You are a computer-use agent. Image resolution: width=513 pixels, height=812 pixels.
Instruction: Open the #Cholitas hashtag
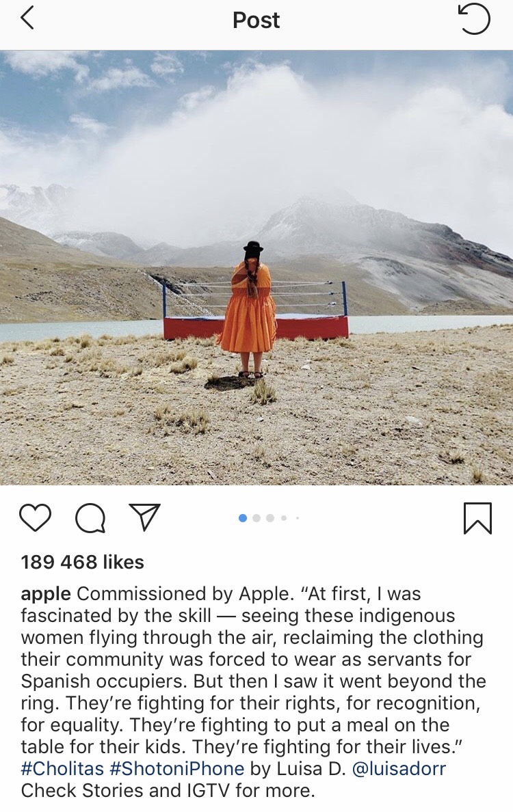62,768
